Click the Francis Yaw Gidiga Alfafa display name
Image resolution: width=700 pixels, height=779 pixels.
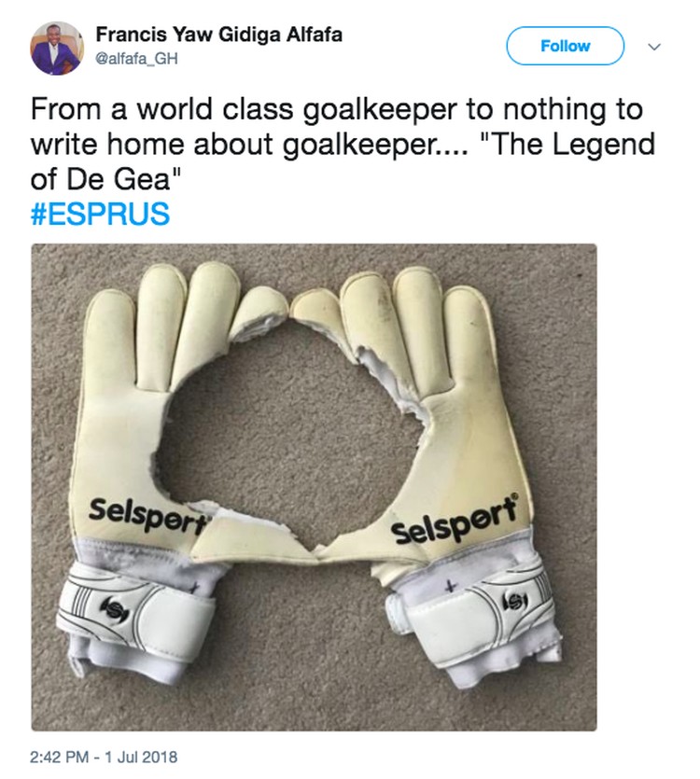pyautogui.click(x=218, y=35)
